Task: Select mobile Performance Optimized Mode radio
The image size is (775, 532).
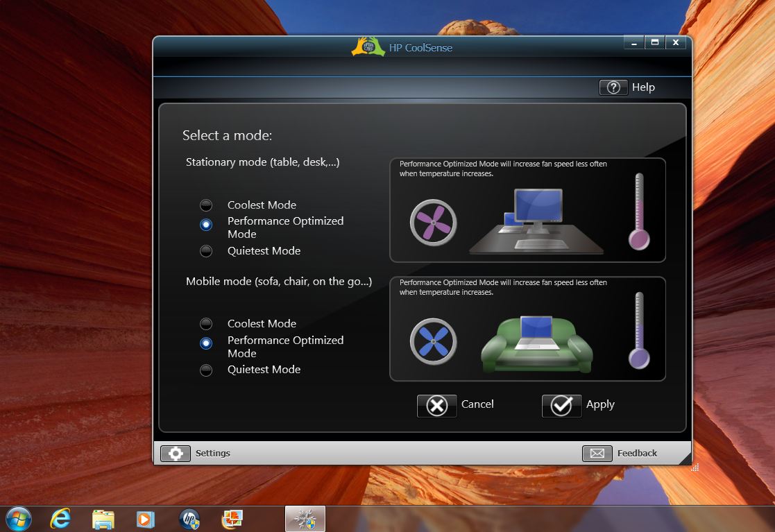Action: point(206,343)
